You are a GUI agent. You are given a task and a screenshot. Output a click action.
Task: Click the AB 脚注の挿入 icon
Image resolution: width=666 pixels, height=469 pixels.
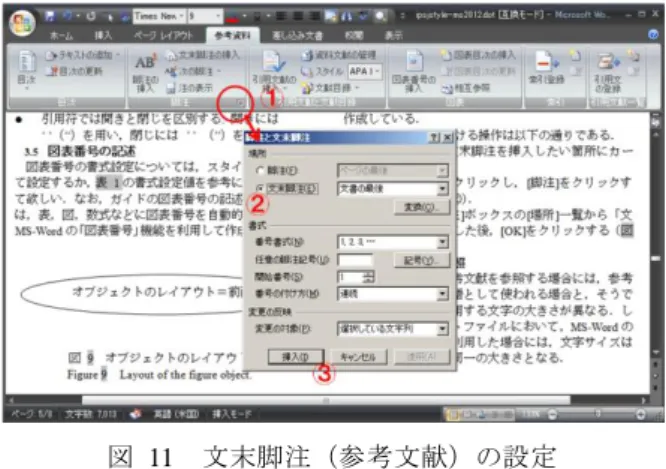(x=145, y=72)
